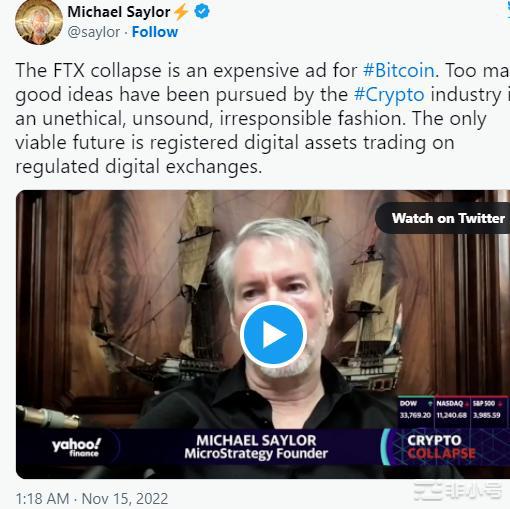Screen dimensions: 510x509
Task: Click the watermark logo at bottom right
Action: pyautogui.click(x=457, y=491)
